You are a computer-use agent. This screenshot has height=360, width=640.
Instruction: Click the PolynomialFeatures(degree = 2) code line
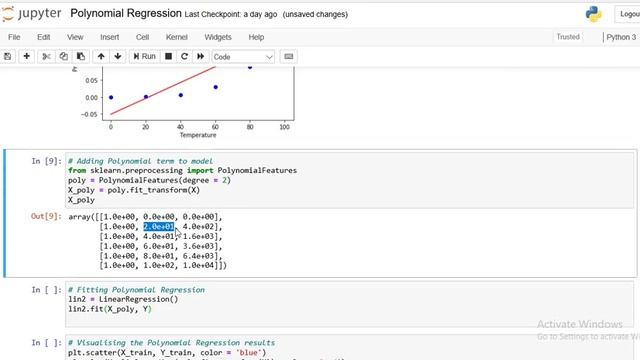pos(149,180)
